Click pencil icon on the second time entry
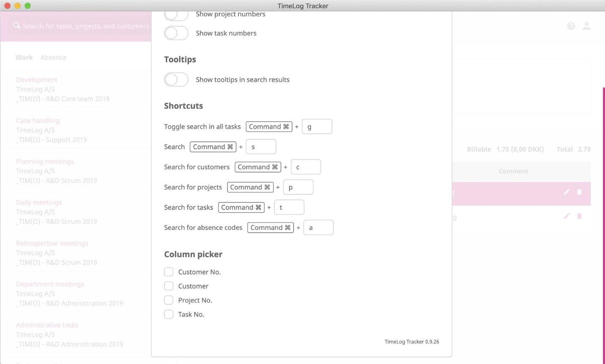The height and width of the screenshot is (364, 605). click(x=567, y=216)
